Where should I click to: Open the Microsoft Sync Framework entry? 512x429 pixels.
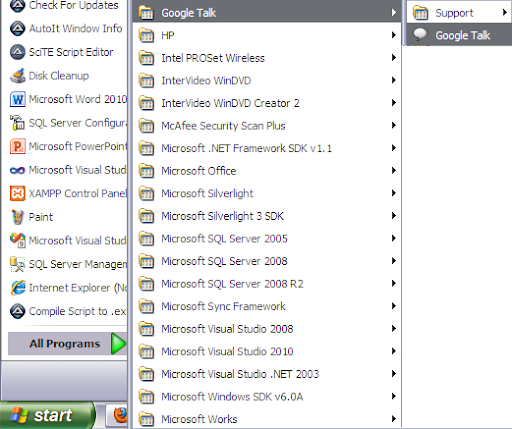(x=267, y=306)
